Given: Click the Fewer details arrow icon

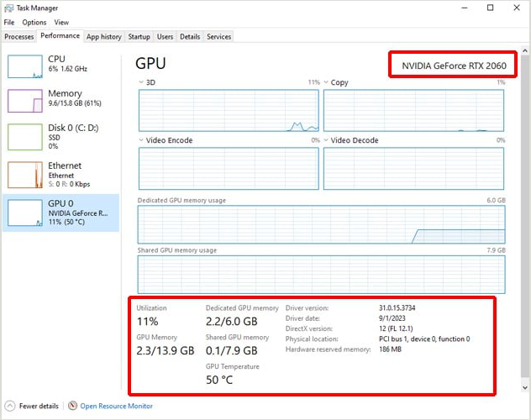Looking at the screenshot, I should pyautogui.click(x=10, y=406).
